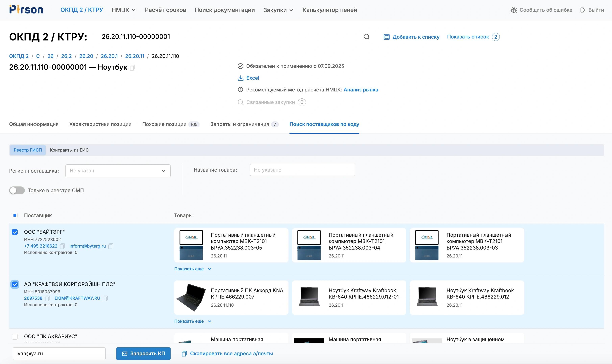
Task: Click the 'Название товара' input field
Action: click(302, 170)
